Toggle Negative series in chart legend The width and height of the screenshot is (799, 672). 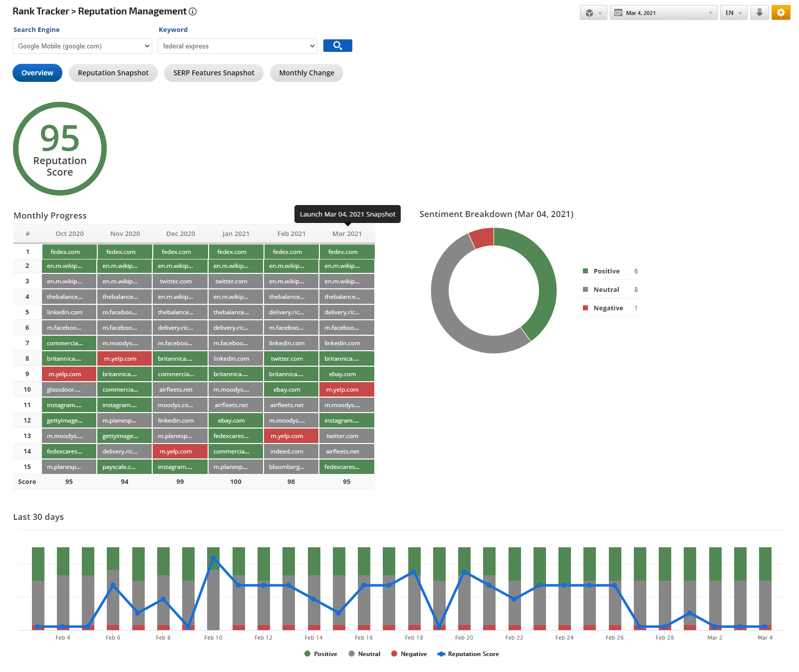click(409, 654)
